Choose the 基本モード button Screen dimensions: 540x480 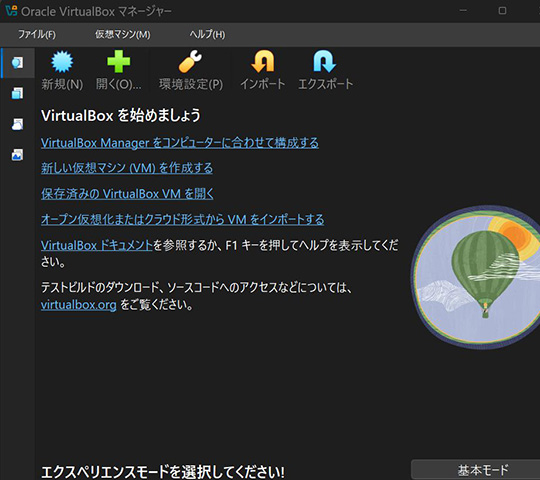483,470
